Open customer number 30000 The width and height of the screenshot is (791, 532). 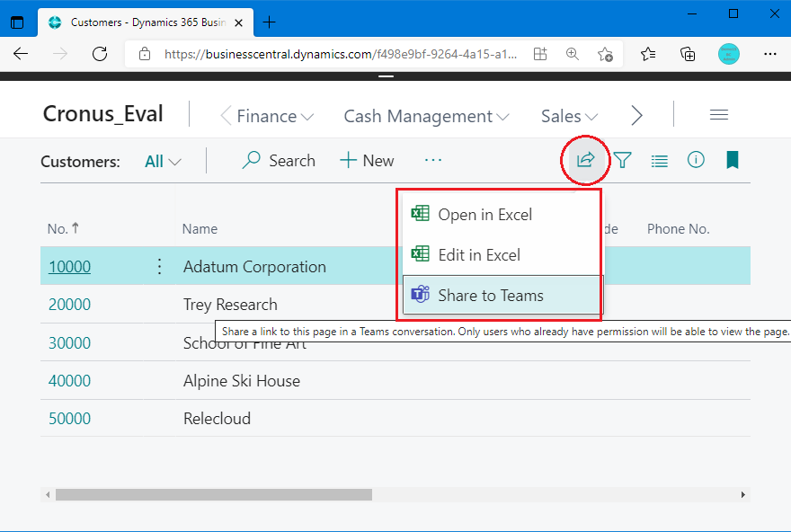[x=69, y=342]
